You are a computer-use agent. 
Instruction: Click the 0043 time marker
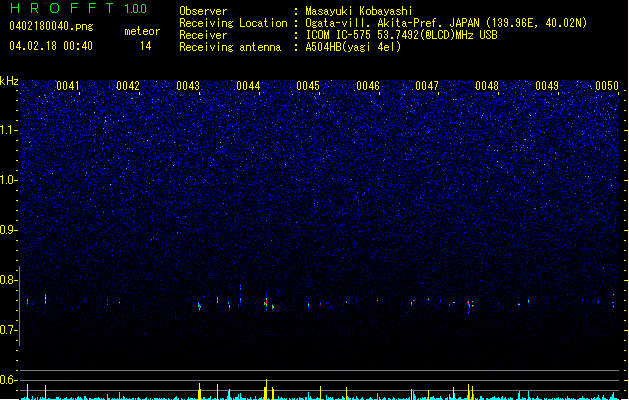tap(188, 86)
